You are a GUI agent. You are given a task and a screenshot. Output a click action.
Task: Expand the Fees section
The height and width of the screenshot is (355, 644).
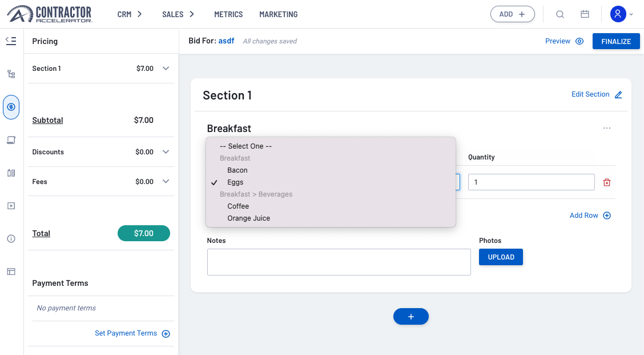click(x=166, y=181)
